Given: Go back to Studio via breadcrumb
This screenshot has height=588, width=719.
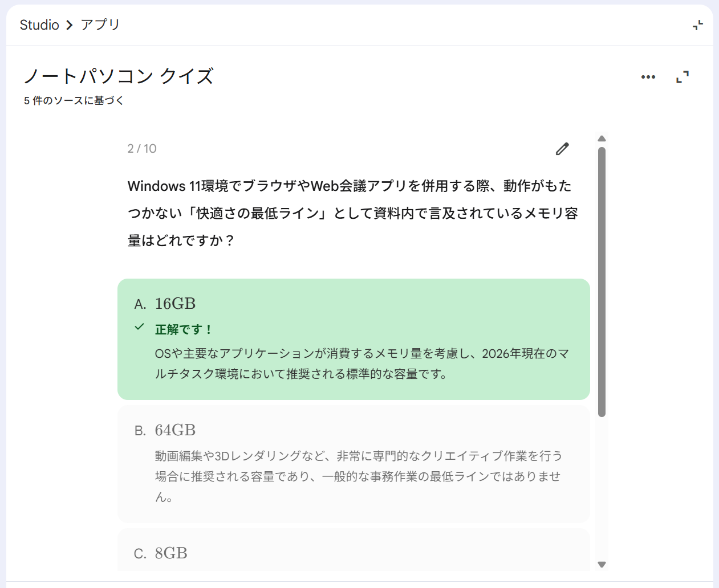Looking at the screenshot, I should point(39,25).
